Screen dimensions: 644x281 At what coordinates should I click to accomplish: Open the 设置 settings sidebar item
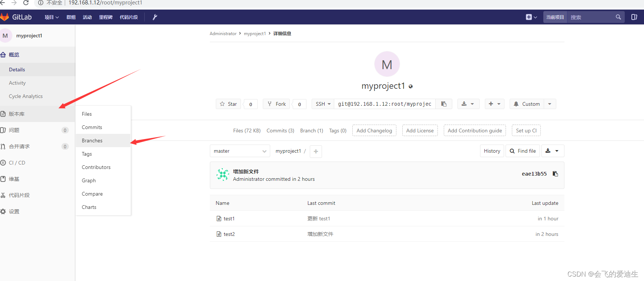click(x=37, y=211)
